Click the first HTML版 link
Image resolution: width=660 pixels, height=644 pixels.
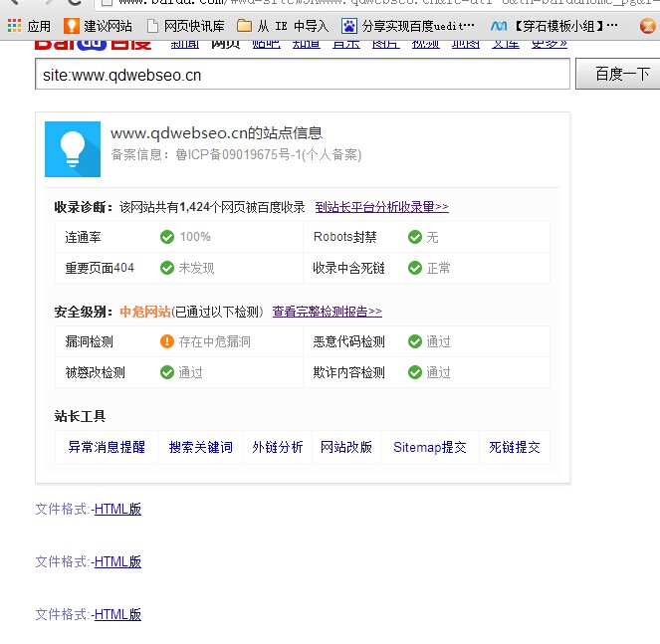tap(117, 509)
